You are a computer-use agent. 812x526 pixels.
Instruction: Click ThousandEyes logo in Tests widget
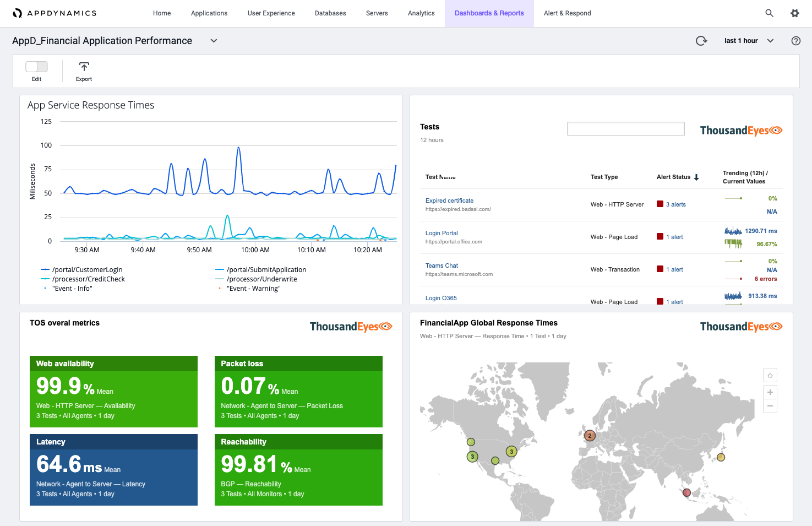(x=741, y=131)
